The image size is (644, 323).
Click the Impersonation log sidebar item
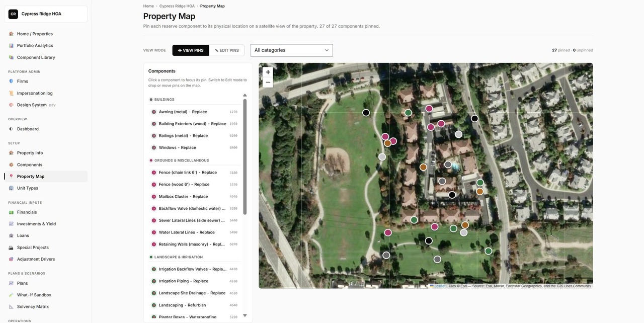click(x=46, y=93)
